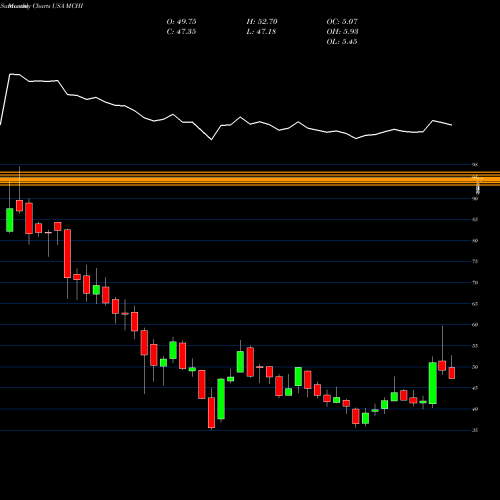Click the price axis label 40

475,409
